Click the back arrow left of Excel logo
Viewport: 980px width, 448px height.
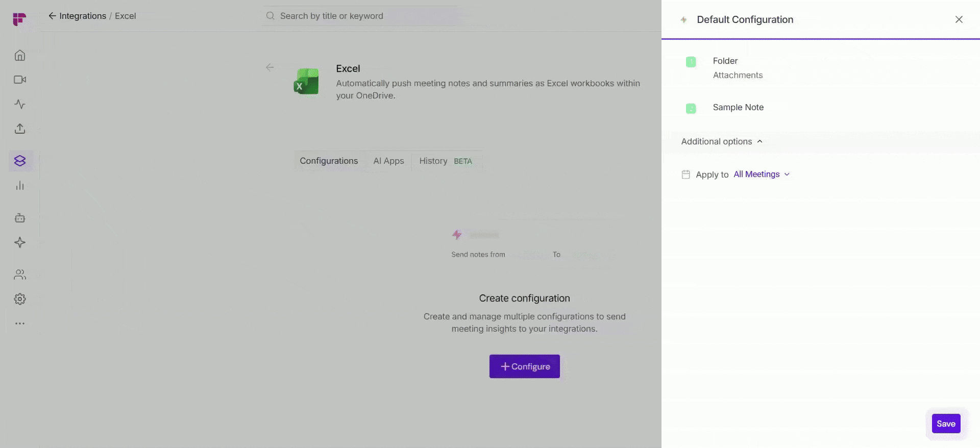270,67
